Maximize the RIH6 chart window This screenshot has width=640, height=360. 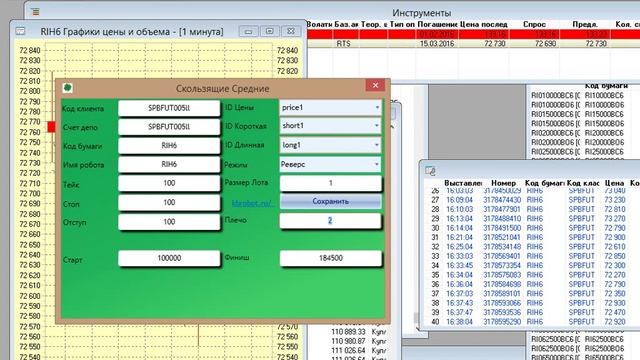(x=269, y=31)
